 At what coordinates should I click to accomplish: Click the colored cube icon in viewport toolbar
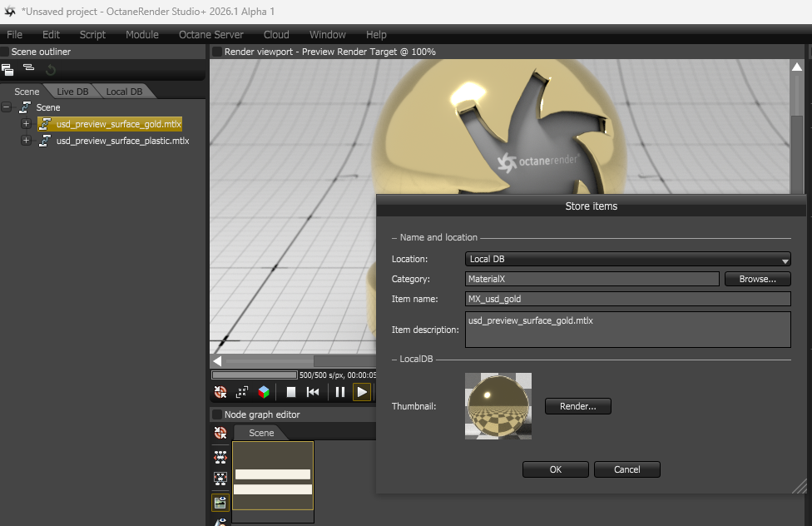pyautogui.click(x=264, y=392)
